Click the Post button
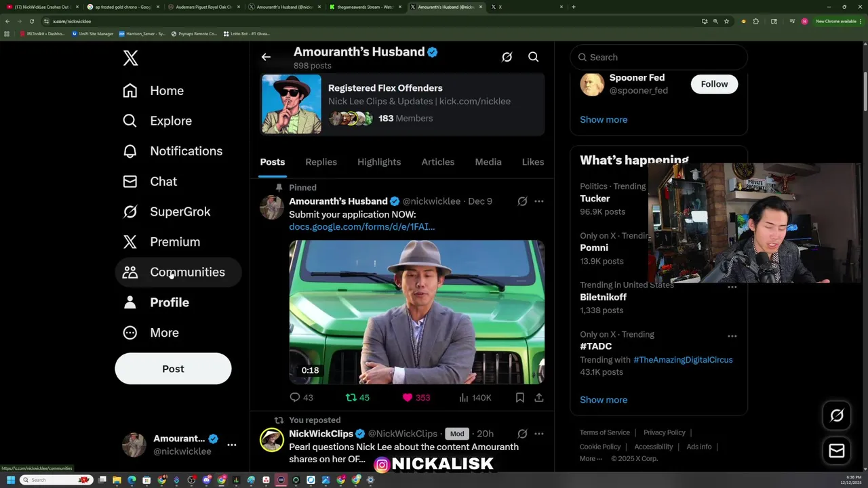 pos(173,369)
